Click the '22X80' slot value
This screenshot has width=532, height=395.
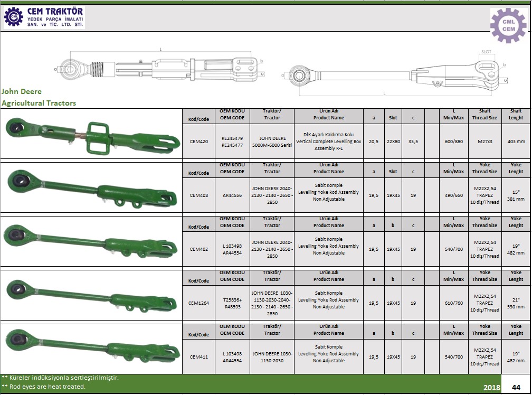pyautogui.click(x=393, y=142)
